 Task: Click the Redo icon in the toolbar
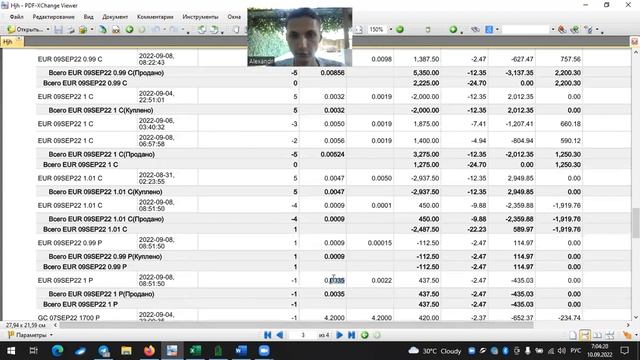[x=174, y=29]
